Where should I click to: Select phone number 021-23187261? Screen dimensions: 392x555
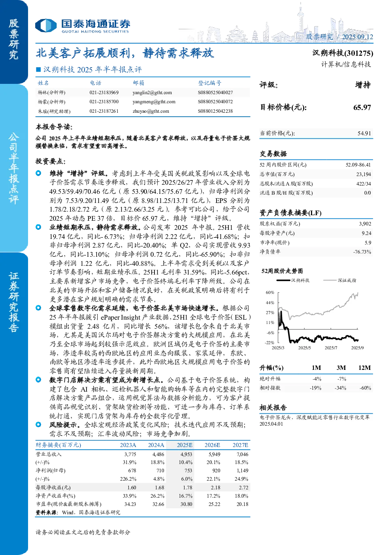click(x=104, y=111)
